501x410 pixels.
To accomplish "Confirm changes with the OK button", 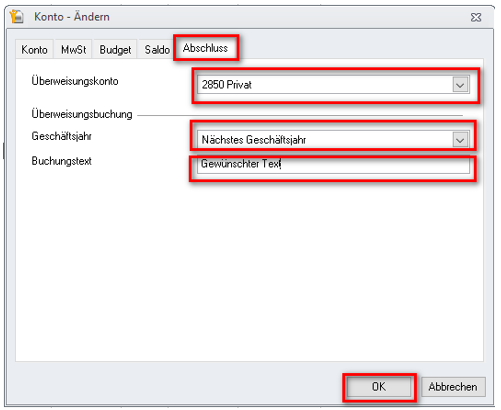I will point(379,387).
